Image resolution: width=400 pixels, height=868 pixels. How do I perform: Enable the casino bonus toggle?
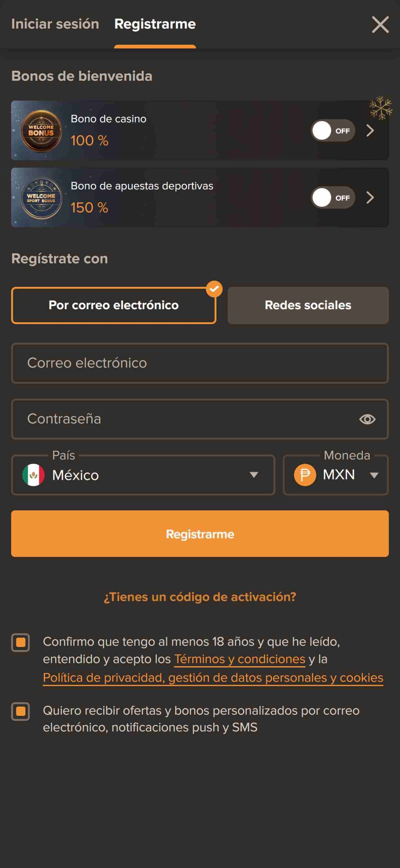[x=333, y=131]
